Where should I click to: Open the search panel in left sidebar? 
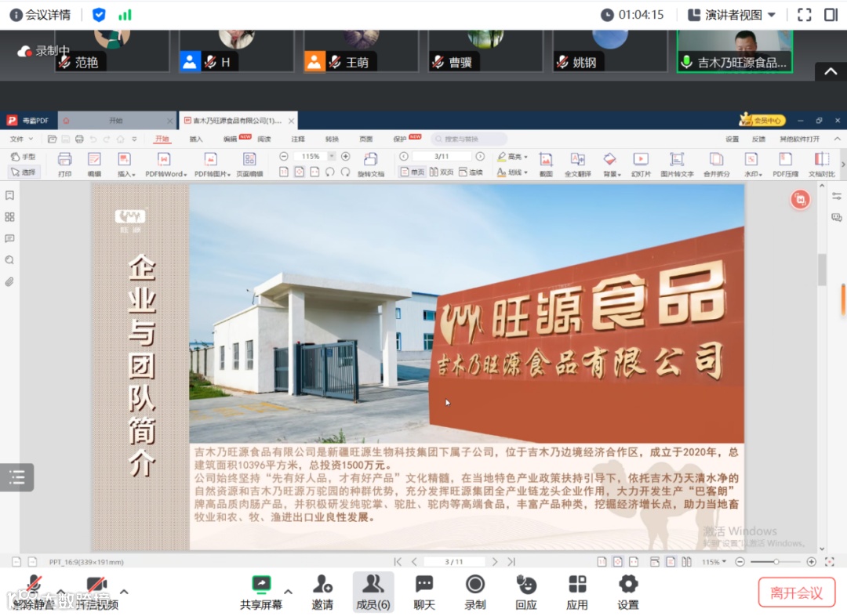9,260
